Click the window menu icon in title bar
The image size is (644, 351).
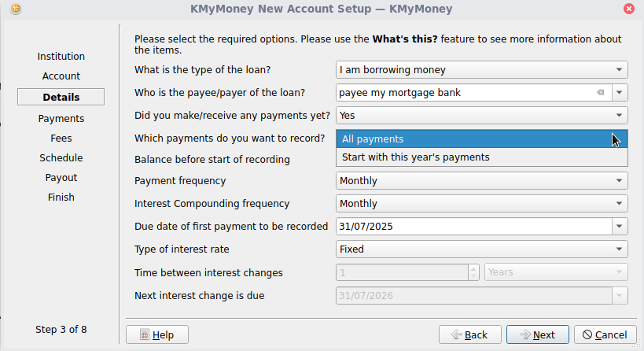[17, 9]
